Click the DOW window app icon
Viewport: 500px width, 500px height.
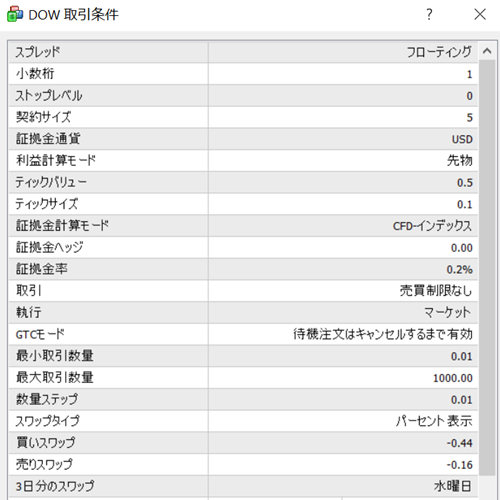click(x=15, y=14)
